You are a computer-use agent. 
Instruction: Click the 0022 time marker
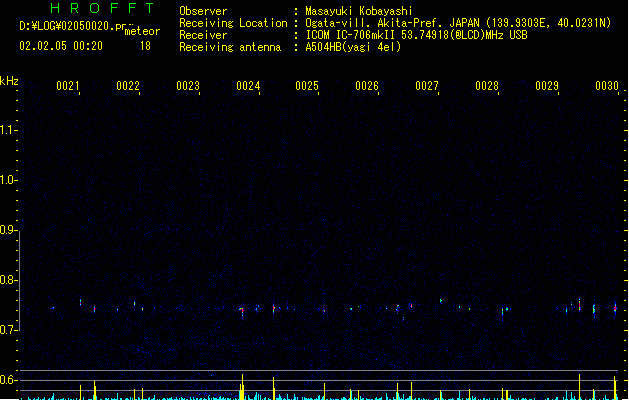[x=128, y=86]
